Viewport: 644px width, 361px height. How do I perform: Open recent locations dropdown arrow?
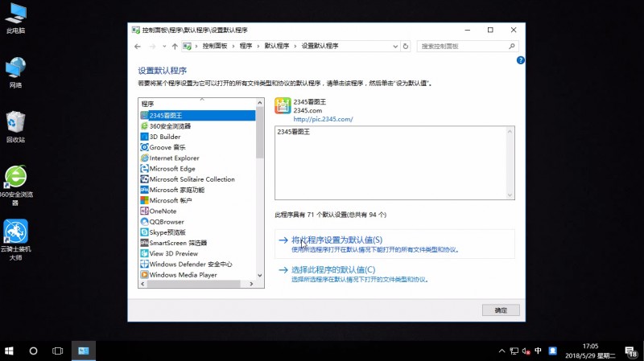tap(164, 47)
